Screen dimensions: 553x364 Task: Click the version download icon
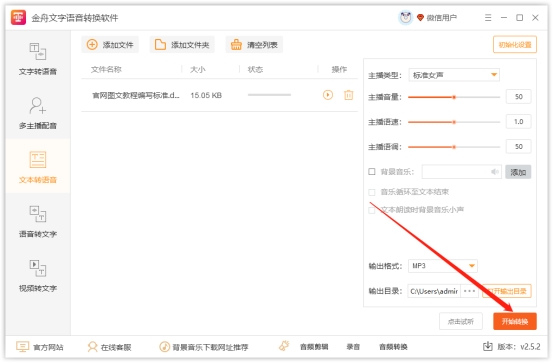tap(488, 347)
